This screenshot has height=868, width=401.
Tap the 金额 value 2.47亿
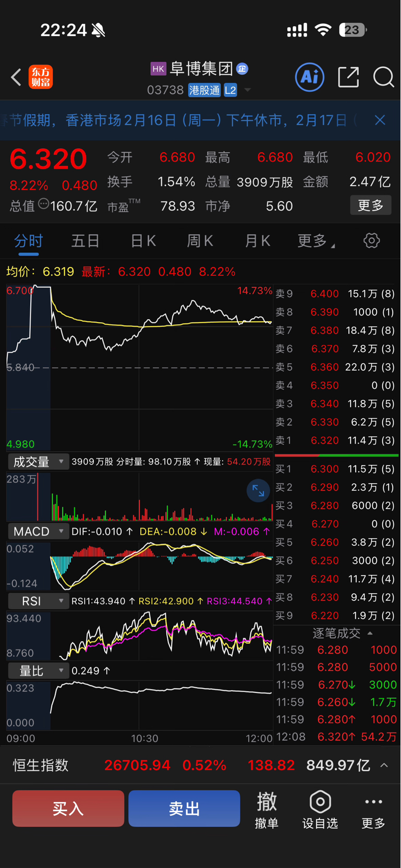click(x=370, y=182)
